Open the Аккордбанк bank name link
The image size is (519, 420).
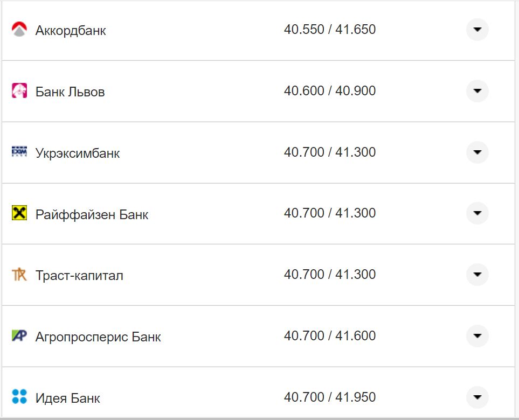click(x=71, y=30)
